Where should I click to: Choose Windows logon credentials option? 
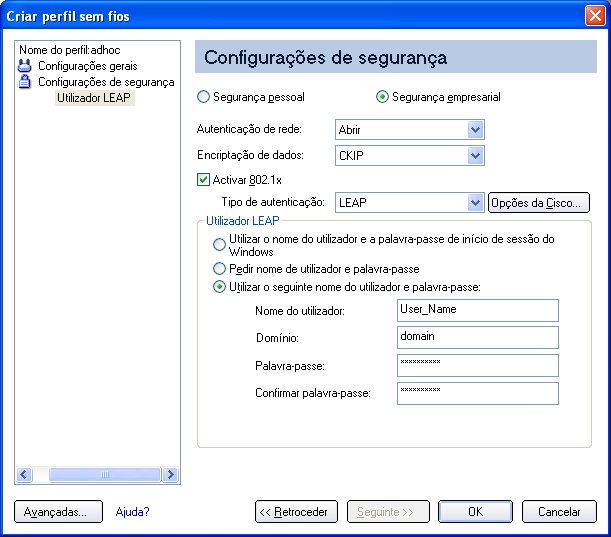click(x=219, y=245)
